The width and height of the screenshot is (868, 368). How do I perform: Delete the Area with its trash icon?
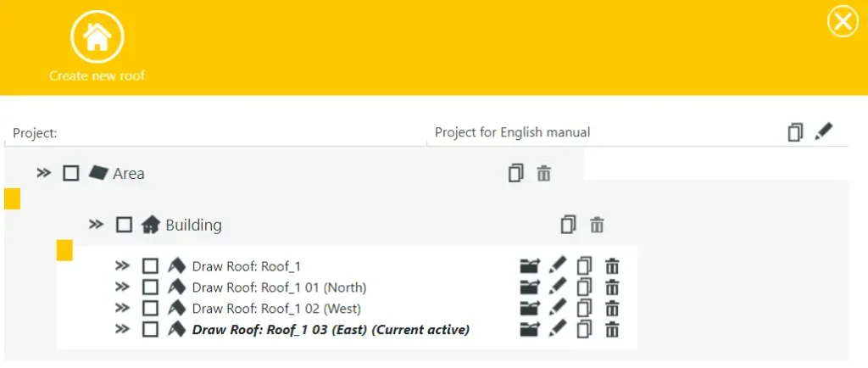(544, 174)
